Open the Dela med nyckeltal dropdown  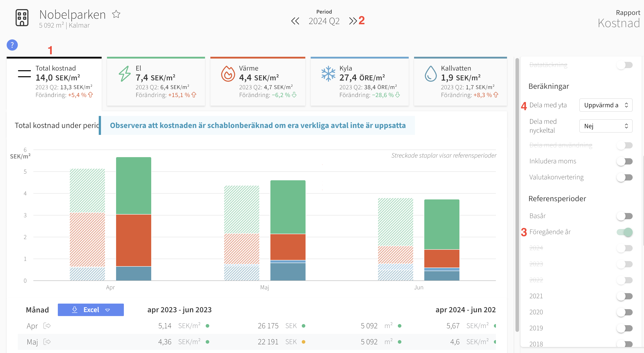(606, 126)
